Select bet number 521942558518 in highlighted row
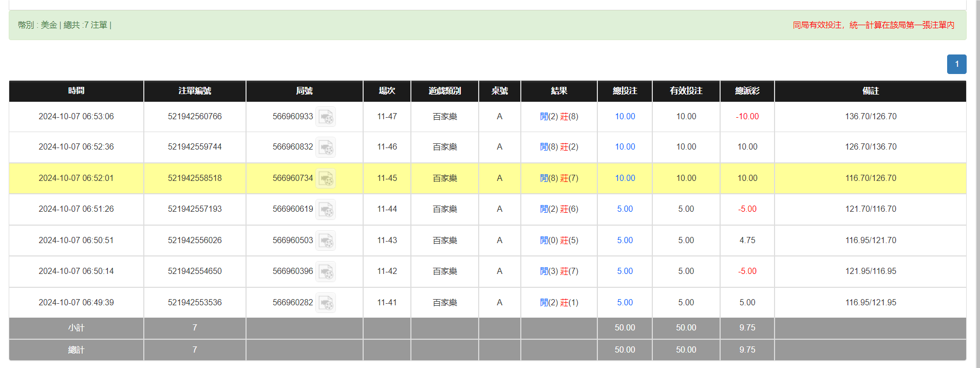 coord(195,178)
